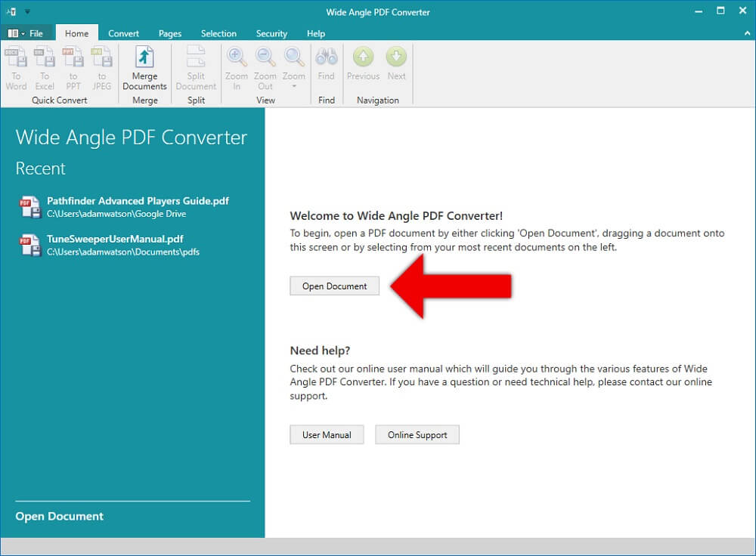Expand the quick access toolbar arrow in title bar

(27, 12)
